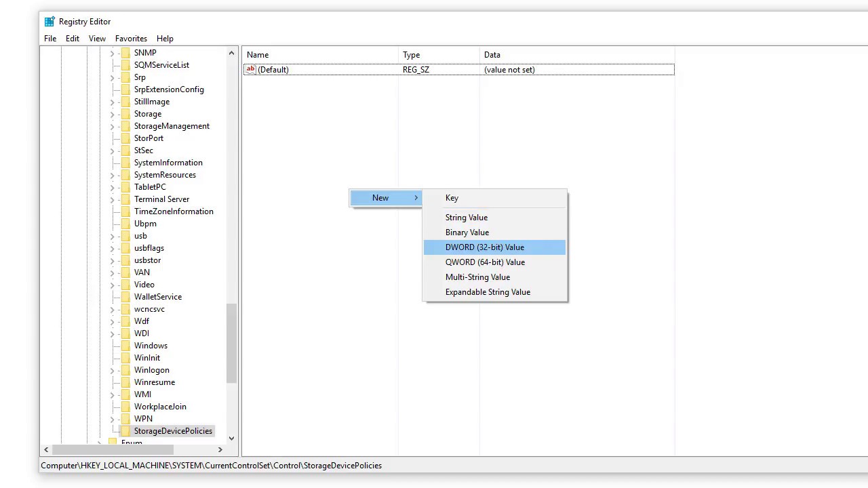Click the (Default) string value icon
Screen dimensions: 868x488
click(x=251, y=69)
